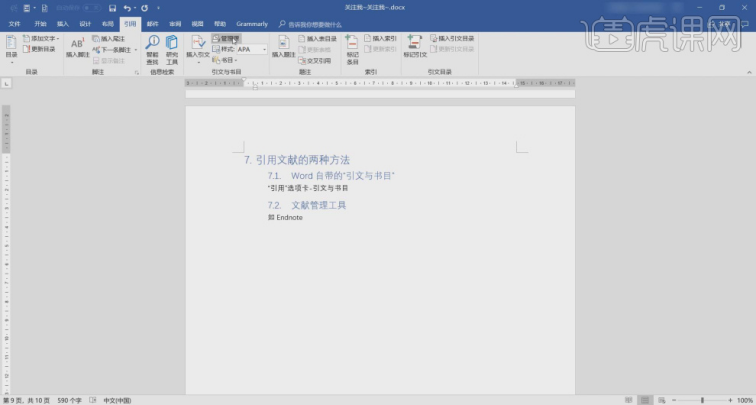Image resolution: width=756 pixels, height=405 pixels.
Task: Click zoom in plus button
Action: coord(730,400)
